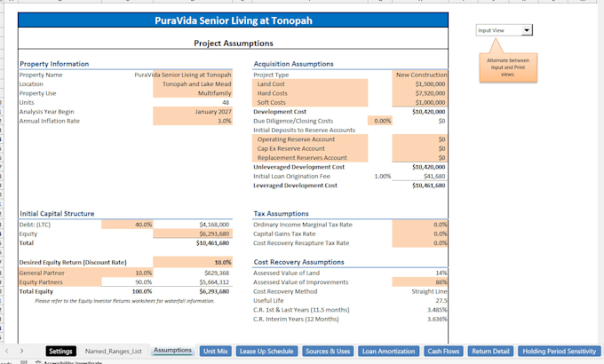604x364 pixels.
Task: Select the General Partner 10.0% cell
Action: pyautogui.click(x=127, y=273)
